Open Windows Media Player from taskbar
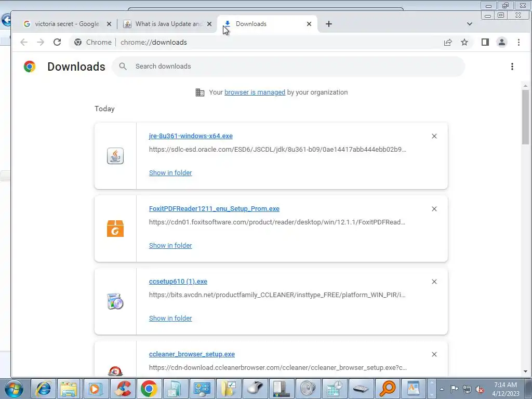This screenshot has width=532, height=399. (96, 389)
